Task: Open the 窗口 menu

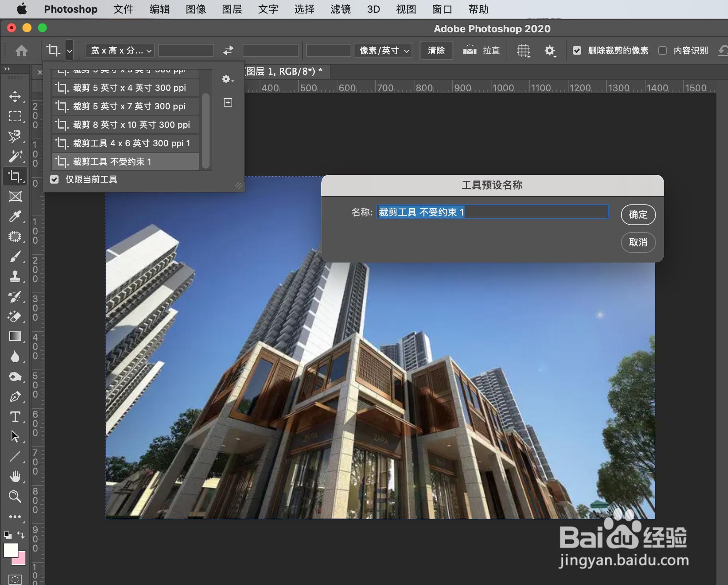Action: click(x=442, y=9)
